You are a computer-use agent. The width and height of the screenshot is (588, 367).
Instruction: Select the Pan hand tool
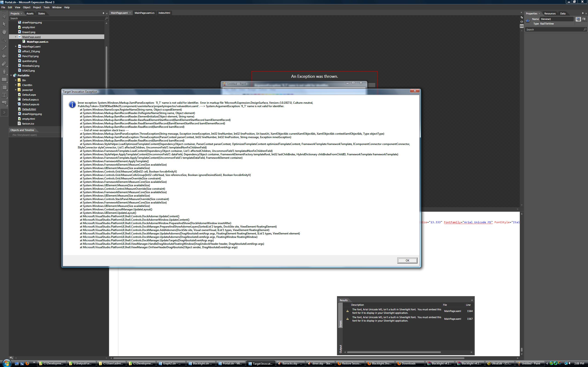[4, 32]
